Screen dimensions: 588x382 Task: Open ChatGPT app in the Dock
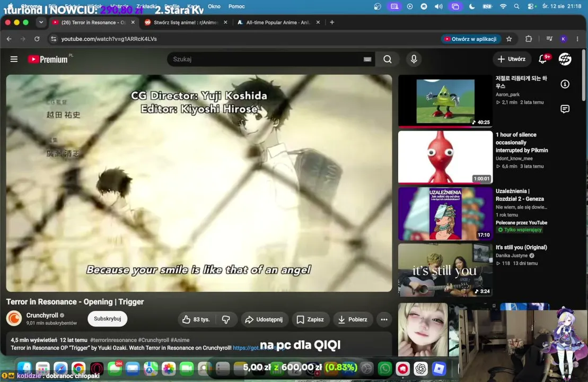coord(421,369)
